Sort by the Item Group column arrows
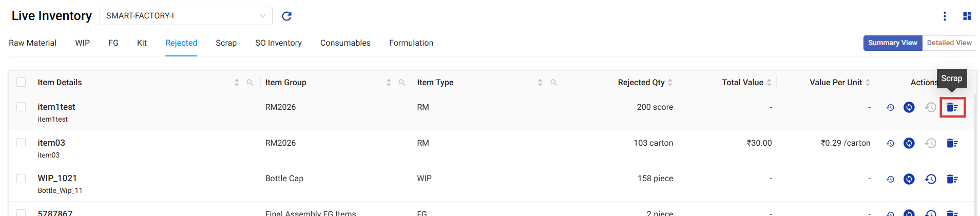The width and height of the screenshot is (980, 216). coord(389,83)
